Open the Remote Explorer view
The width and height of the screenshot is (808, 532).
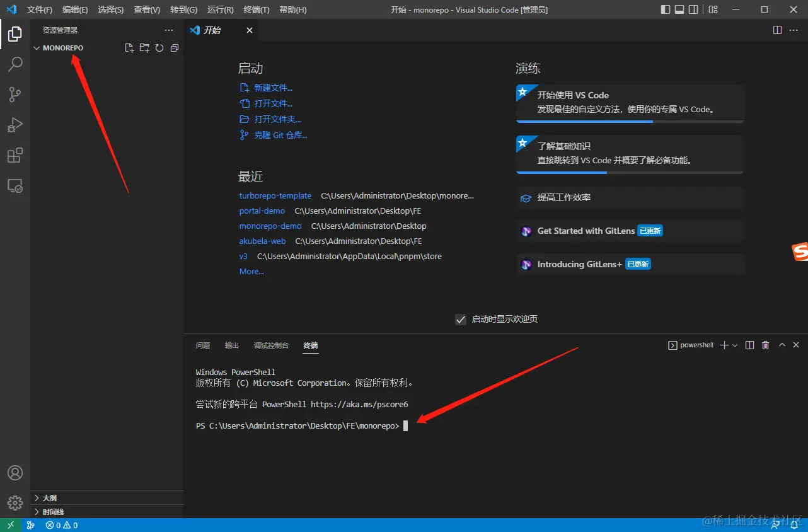coord(16,185)
